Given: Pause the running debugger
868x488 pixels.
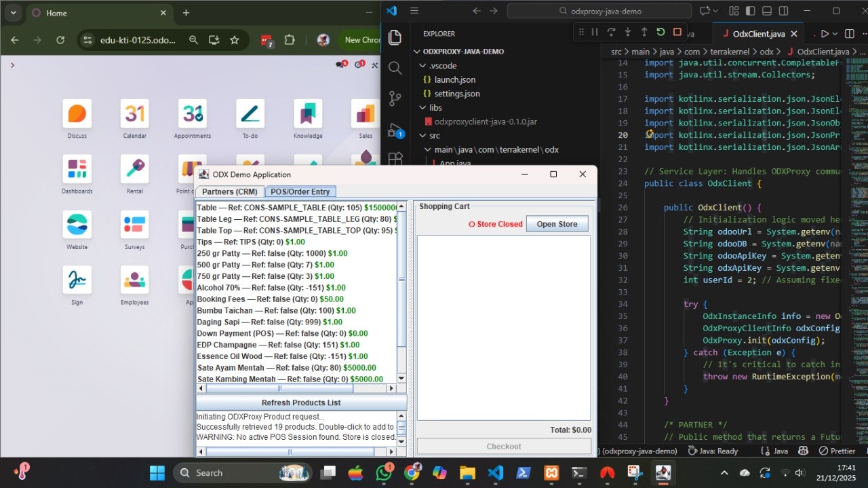Looking at the screenshot, I should coord(595,32).
